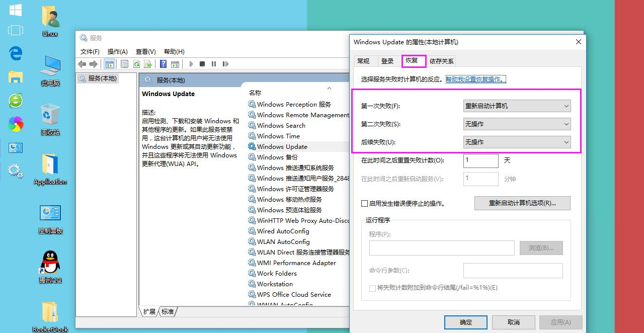
Task: Switch to the 常规 tab
Action: [x=363, y=61]
